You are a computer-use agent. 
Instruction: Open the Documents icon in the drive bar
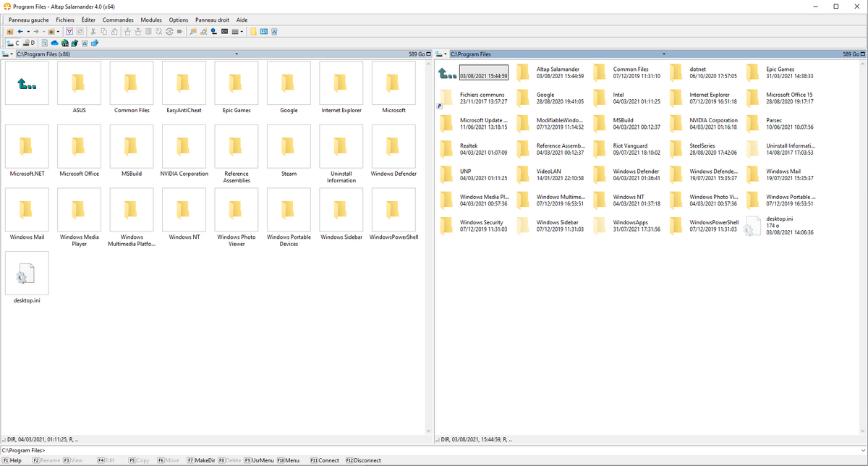(45, 43)
